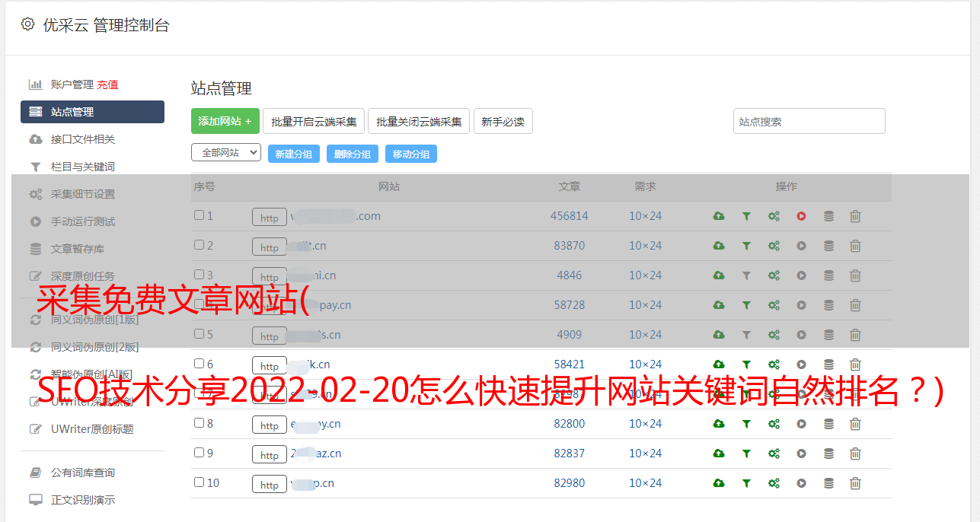Select the checkbox for row 3

(199, 275)
